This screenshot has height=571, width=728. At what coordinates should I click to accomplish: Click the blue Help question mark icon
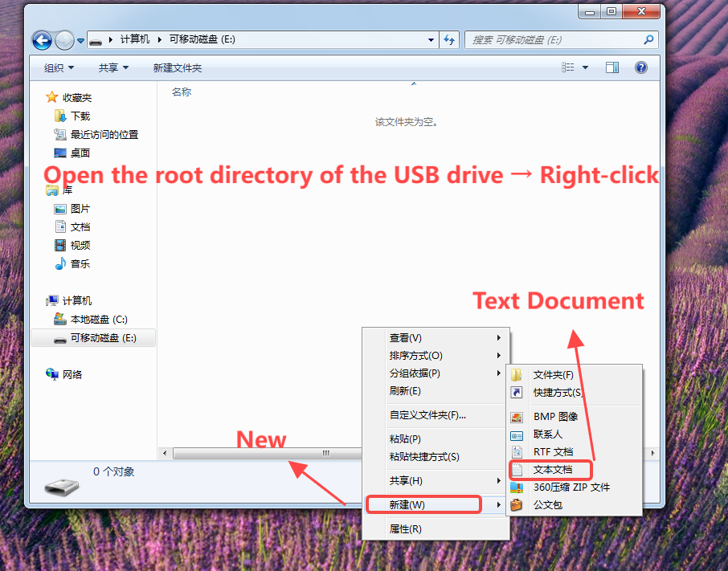[x=640, y=67]
